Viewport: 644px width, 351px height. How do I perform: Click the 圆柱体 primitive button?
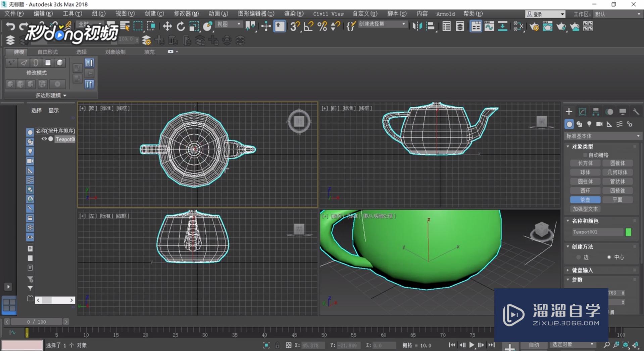pyautogui.click(x=585, y=181)
